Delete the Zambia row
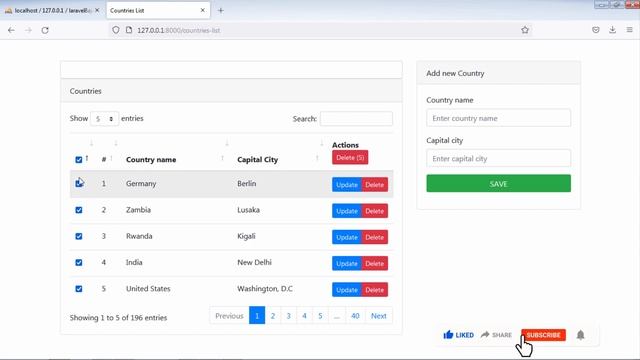 pyautogui.click(x=375, y=211)
